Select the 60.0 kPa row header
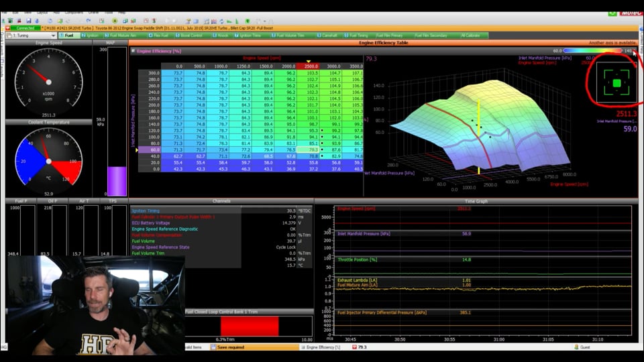 [149, 149]
